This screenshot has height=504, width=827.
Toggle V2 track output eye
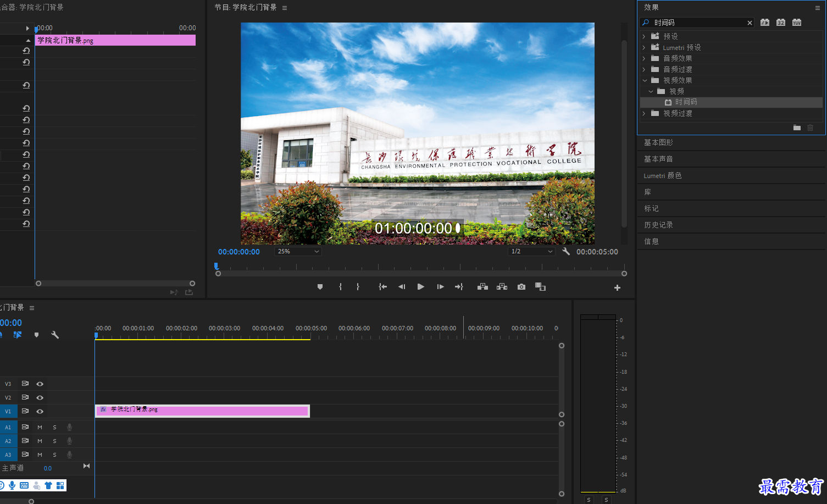click(x=40, y=397)
